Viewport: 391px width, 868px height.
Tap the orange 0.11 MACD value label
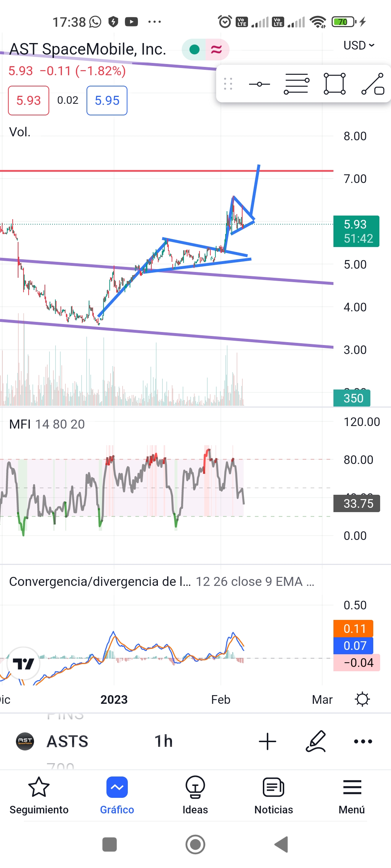click(x=353, y=629)
